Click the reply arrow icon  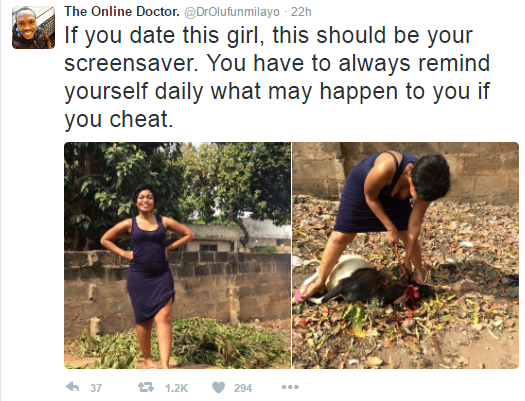(73, 387)
